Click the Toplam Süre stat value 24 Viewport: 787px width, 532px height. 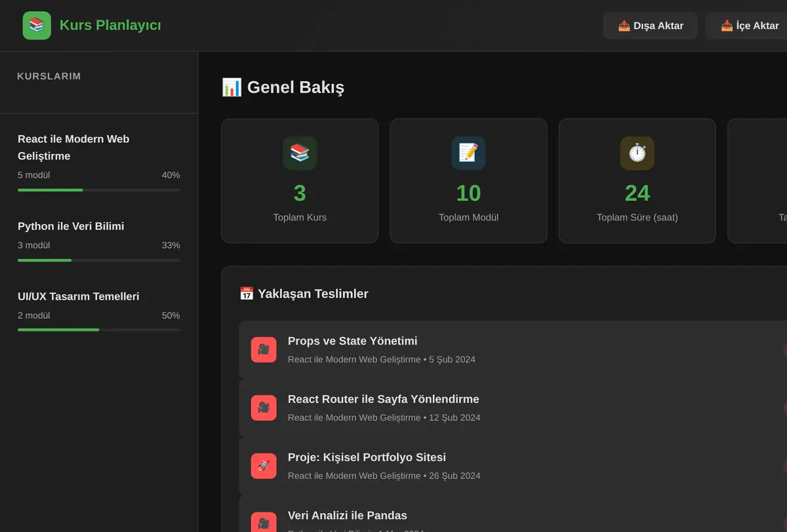tap(637, 193)
